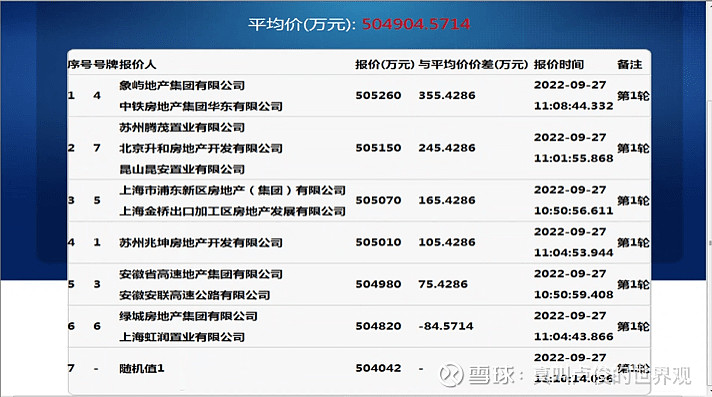The width and height of the screenshot is (712, 397).
Task: Click the price difference 245.4286
Action: click(x=447, y=148)
